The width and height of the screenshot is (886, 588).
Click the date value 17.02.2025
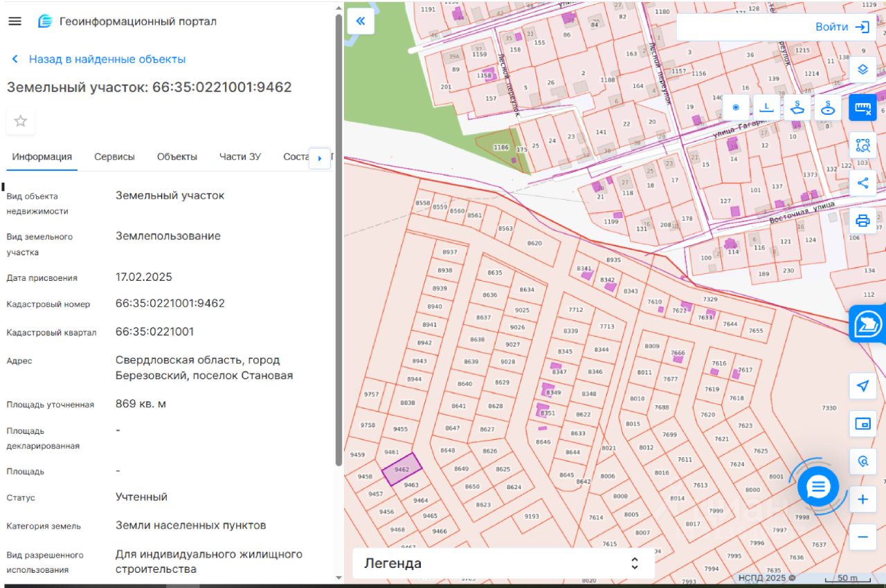pos(144,277)
